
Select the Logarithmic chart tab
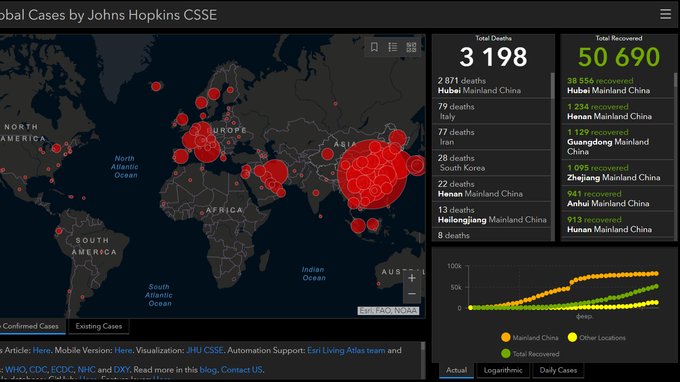coord(503,370)
